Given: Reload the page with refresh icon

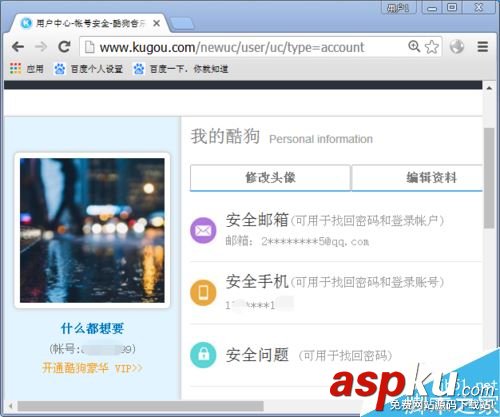Looking at the screenshot, I should click(x=64, y=47).
